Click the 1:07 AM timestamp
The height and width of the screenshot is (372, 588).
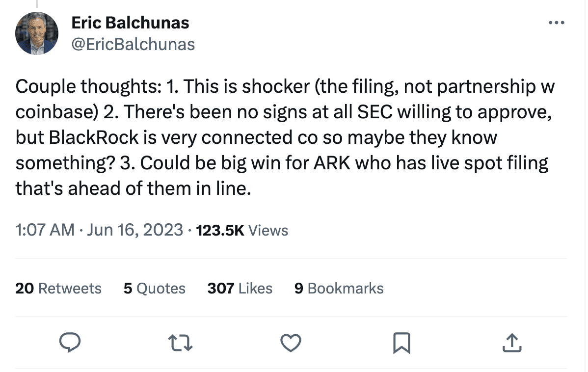tap(45, 230)
